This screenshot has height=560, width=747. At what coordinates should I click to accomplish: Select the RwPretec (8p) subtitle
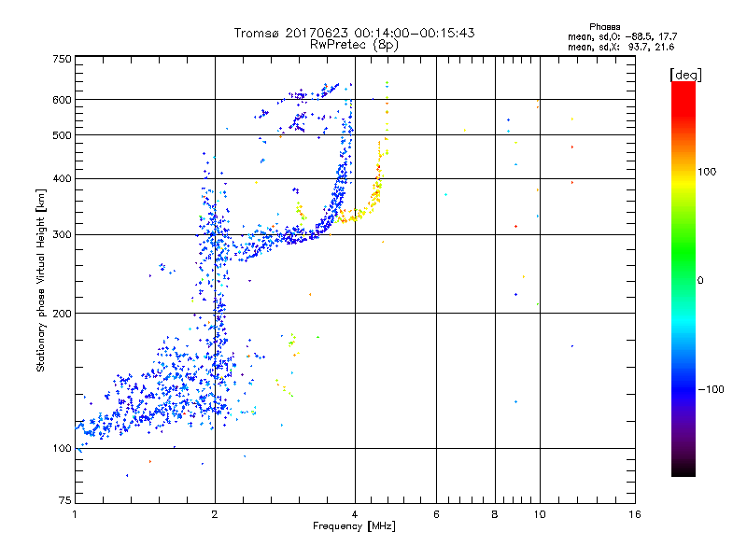tap(354, 44)
